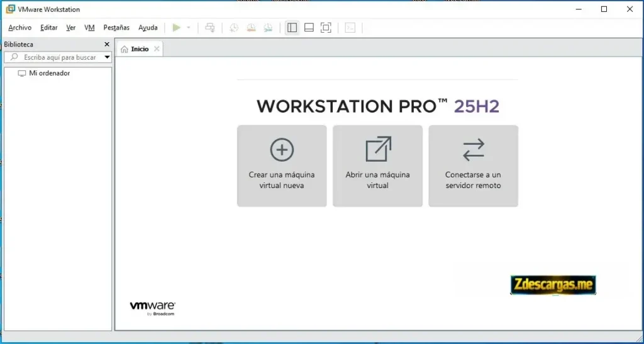This screenshot has height=344, width=644.
Task: Click the revert to snapshot icon
Action: coord(251,28)
